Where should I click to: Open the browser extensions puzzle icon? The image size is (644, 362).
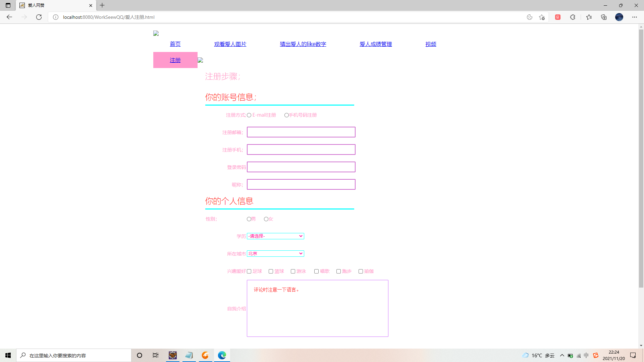click(573, 17)
